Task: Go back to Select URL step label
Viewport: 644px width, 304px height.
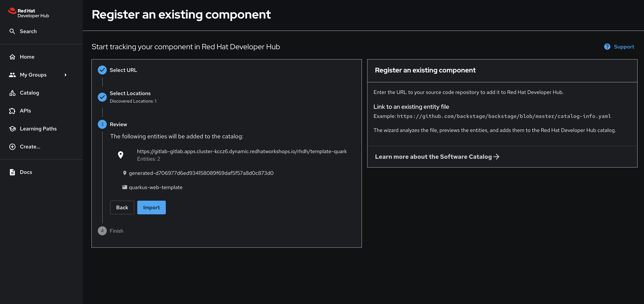Action: 123,70
